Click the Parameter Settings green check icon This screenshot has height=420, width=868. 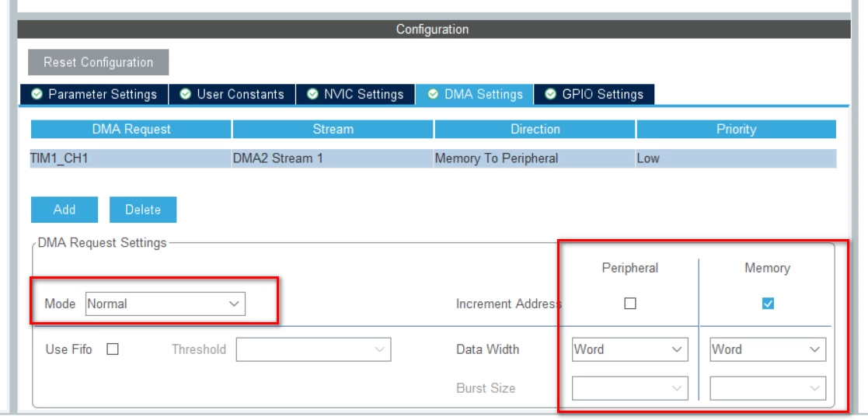(36, 94)
